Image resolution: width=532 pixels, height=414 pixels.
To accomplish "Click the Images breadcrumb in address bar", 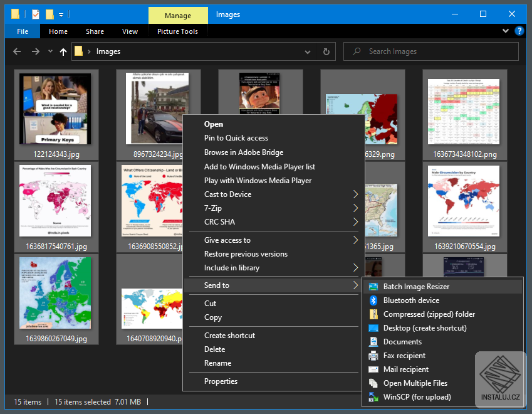I will point(108,51).
